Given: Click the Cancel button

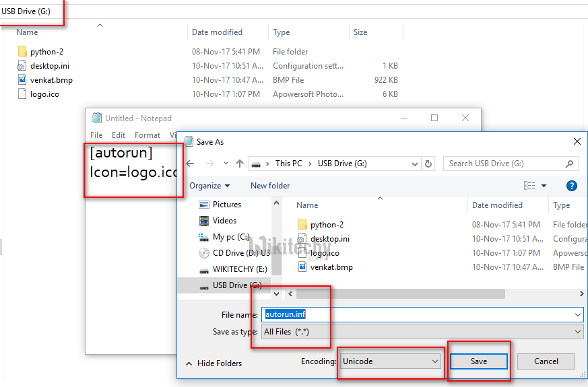Looking at the screenshot, I should (546, 361).
